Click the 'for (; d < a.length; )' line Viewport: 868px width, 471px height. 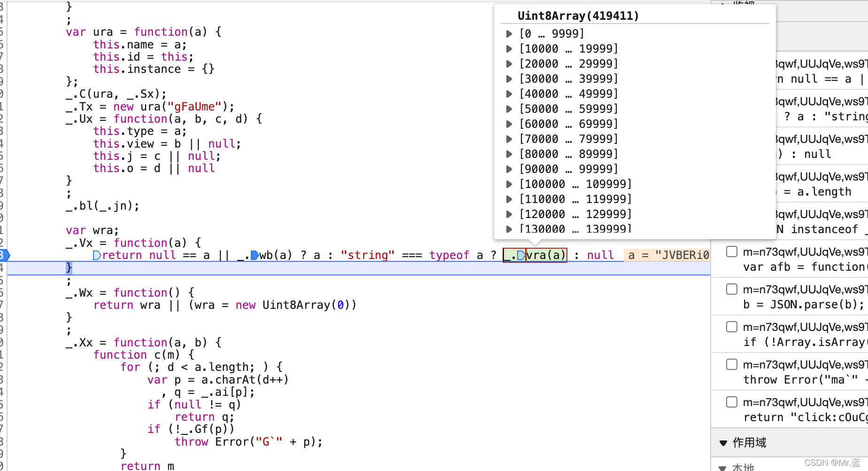point(201,367)
